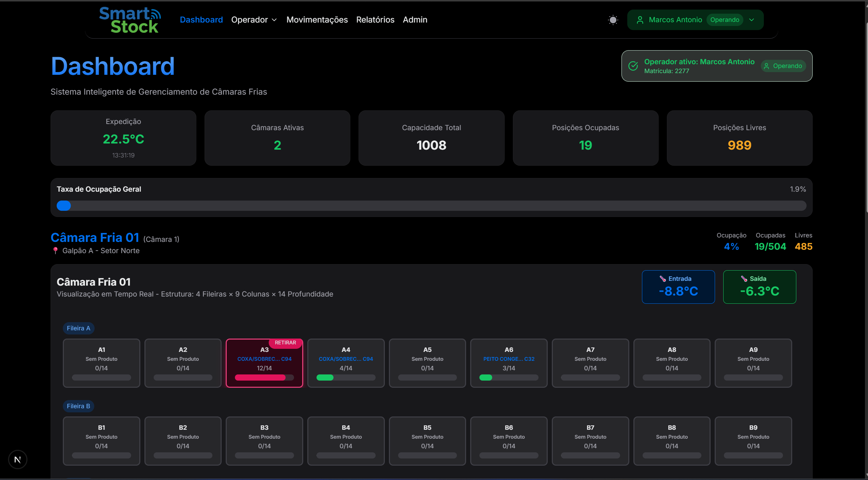The width and height of the screenshot is (868, 480).
Task: Open the Marcos Antonio user menu chevron
Action: [752, 20]
